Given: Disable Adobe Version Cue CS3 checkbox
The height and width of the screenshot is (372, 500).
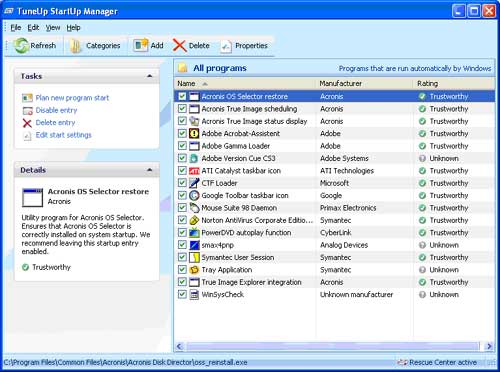Looking at the screenshot, I should [x=182, y=158].
